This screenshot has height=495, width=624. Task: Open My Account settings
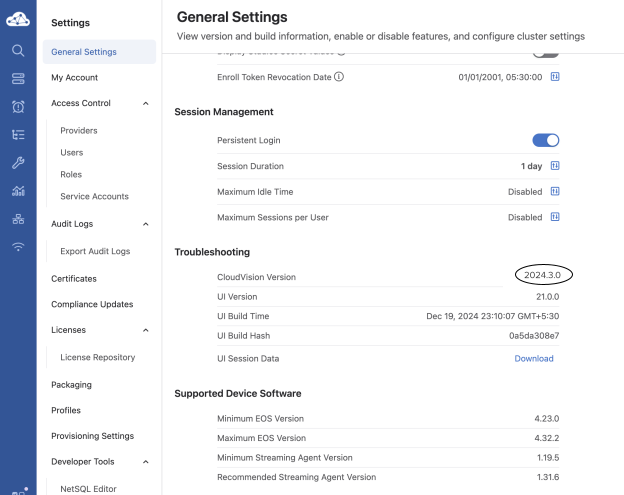point(74,78)
